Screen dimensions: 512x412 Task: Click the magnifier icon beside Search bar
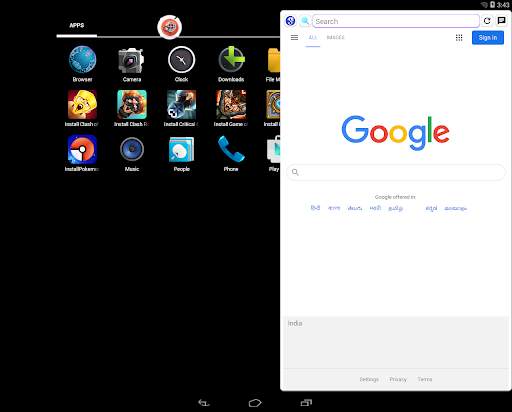(305, 21)
